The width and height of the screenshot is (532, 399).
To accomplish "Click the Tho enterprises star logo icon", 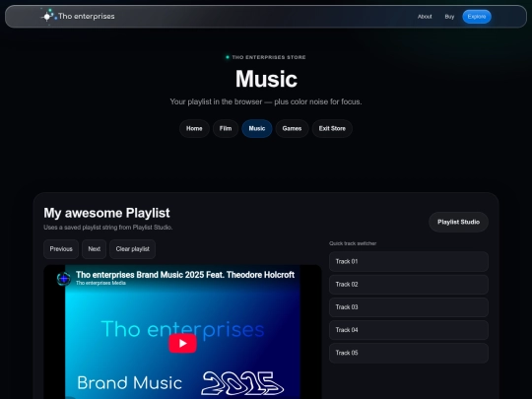I will pyautogui.click(x=48, y=16).
